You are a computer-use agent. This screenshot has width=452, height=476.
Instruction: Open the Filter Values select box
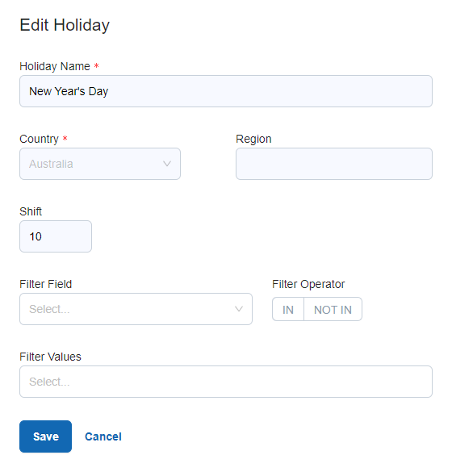(226, 382)
